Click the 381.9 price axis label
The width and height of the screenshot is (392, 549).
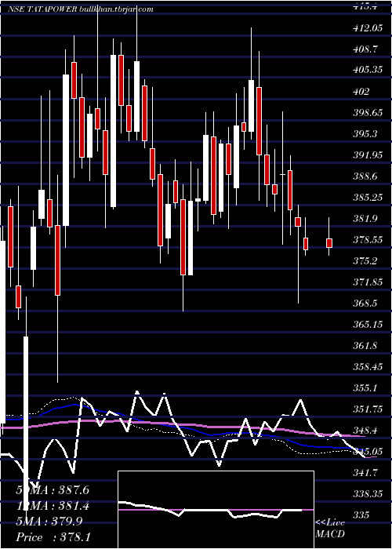coord(365,219)
